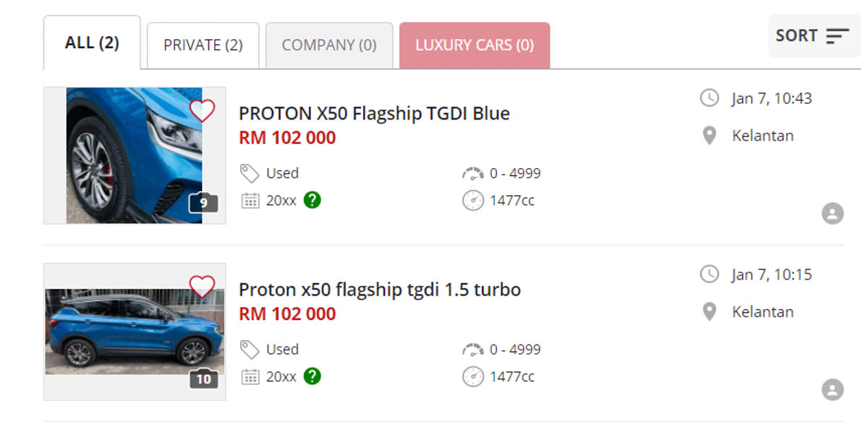Image resolution: width=868 pixels, height=441 pixels.
Task: Open seller profile icon of second listing
Action: [833, 390]
